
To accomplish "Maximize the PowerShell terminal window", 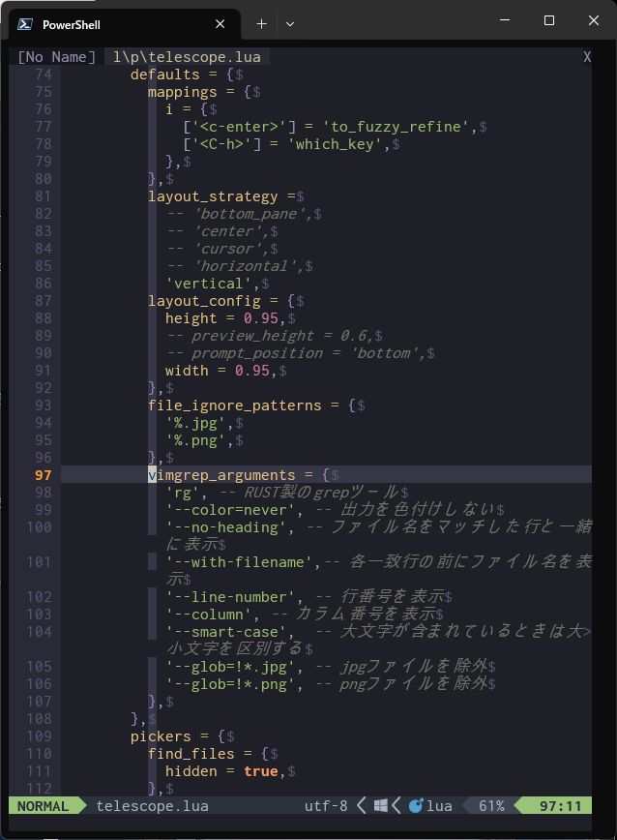I will [548, 20].
